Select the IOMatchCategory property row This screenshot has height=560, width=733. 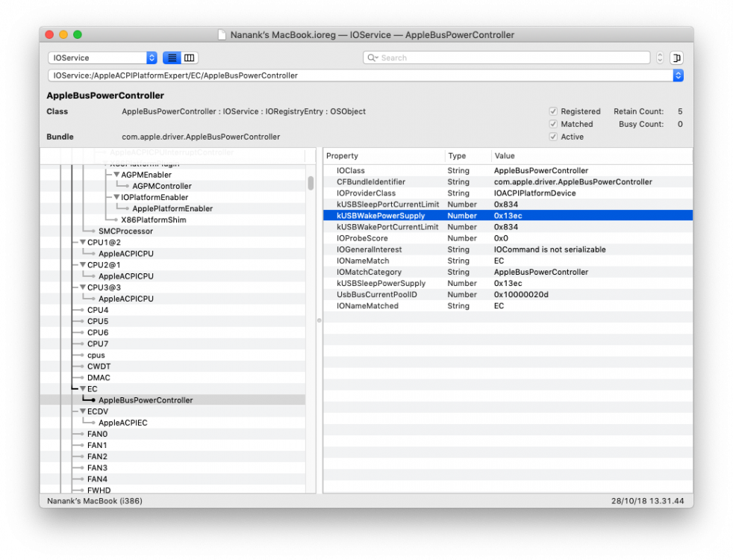click(x=508, y=272)
